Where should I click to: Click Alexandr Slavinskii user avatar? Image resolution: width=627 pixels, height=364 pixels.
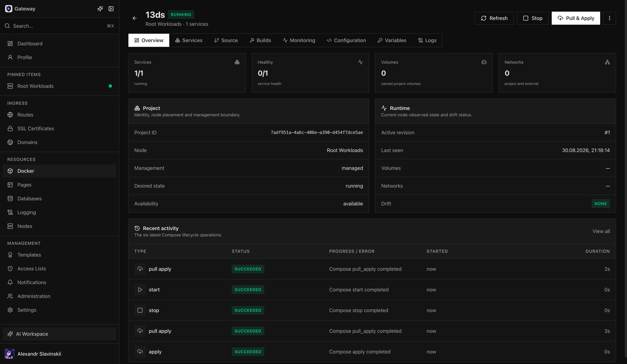(9, 353)
